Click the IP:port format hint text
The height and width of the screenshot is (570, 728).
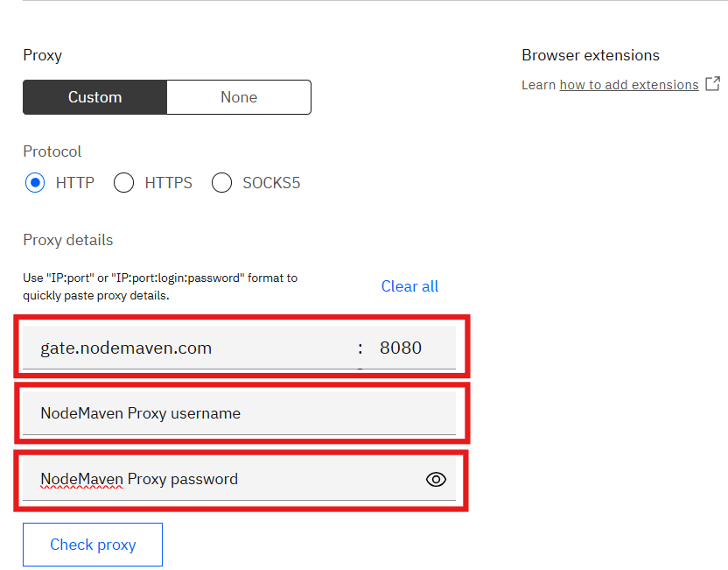pyautogui.click(x=160, y=286)
